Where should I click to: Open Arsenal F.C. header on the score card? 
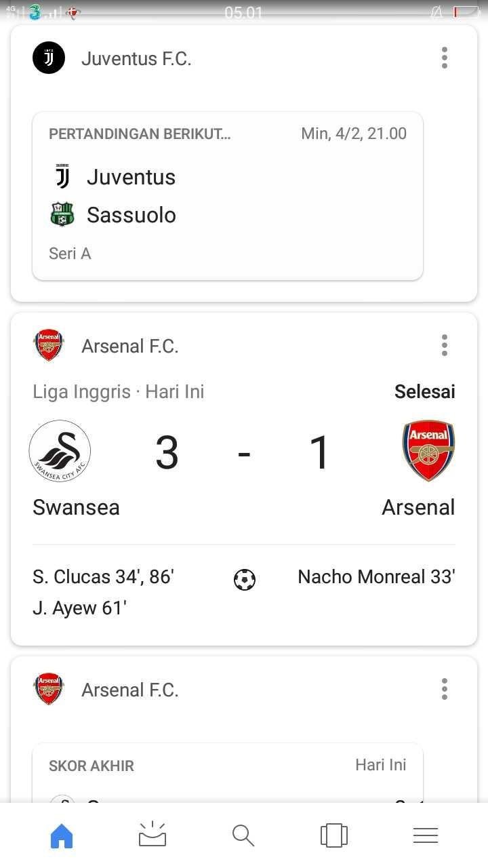point(130,347)
